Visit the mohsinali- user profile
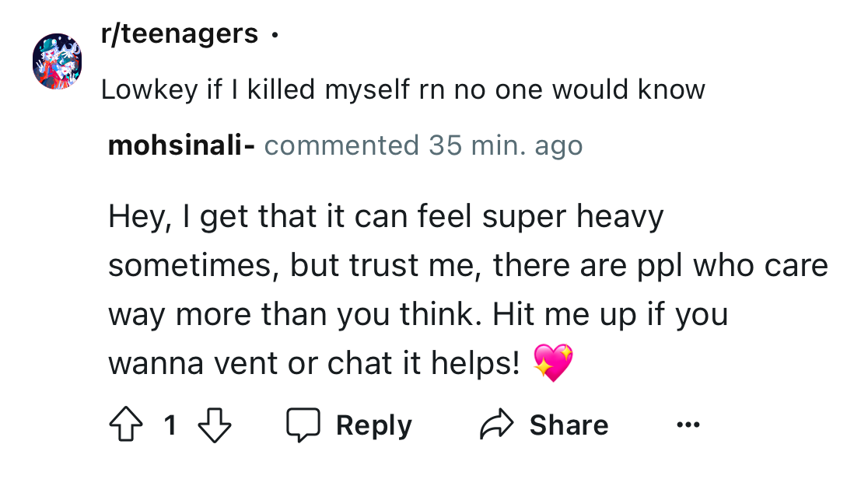 click(x=181, y=145)
